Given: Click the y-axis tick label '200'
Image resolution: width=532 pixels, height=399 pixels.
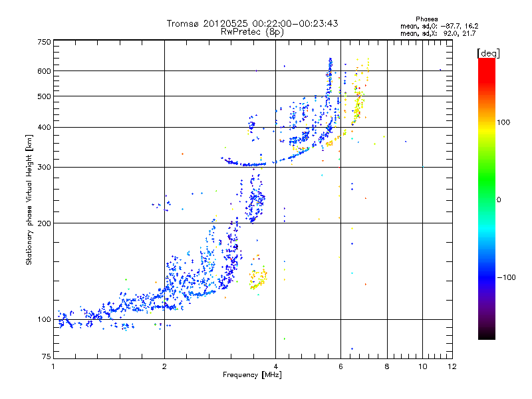Looking at the screenshot, I should pyautogui.click(x=44, y=223).
